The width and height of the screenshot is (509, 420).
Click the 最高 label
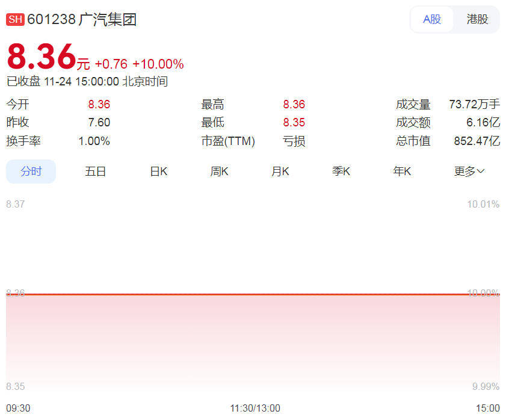tap(212, 104)
